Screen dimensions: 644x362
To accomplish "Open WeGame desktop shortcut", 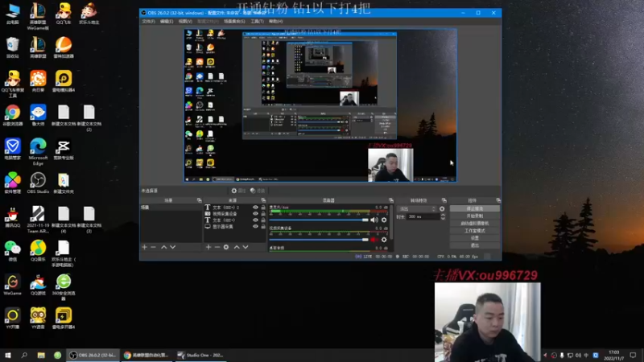I will (x=12, y=285).
